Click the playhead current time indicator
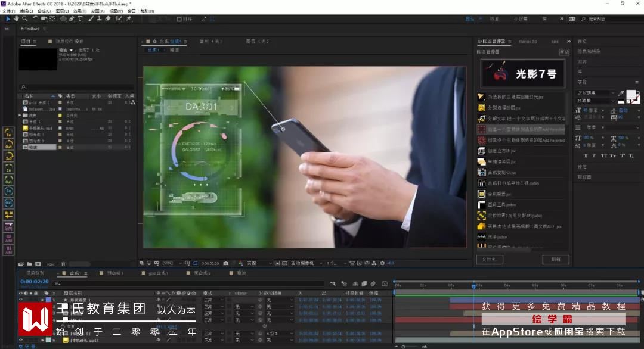This screenshot has height=349, width=644. (473, 285)
